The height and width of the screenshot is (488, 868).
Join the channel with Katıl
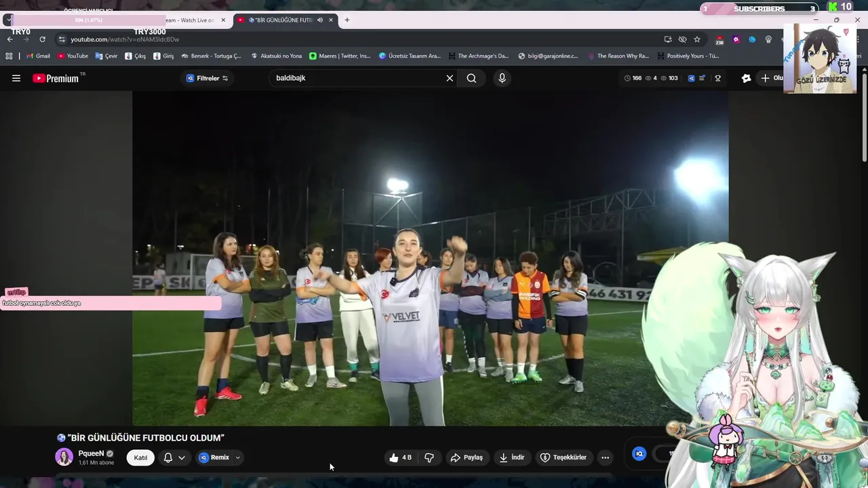[x=140, y=457]
